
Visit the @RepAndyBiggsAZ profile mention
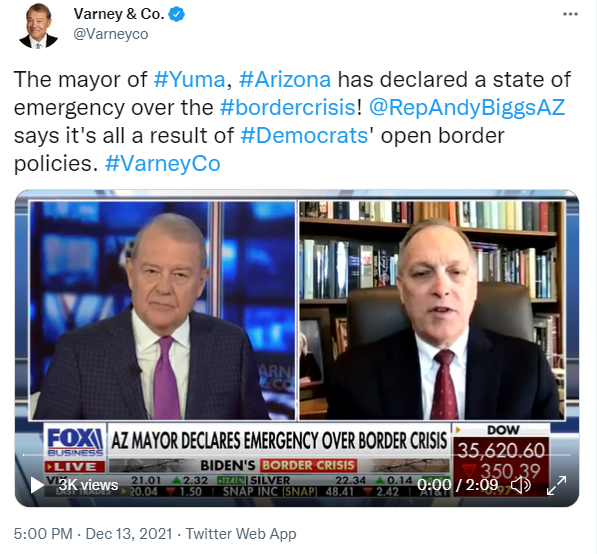[467, 107]
